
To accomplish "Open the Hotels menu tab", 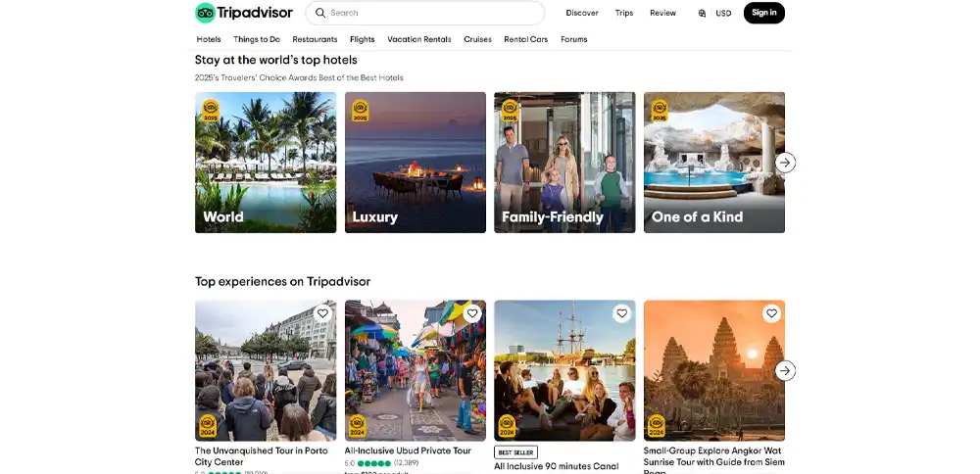I will tap(209, 39).
